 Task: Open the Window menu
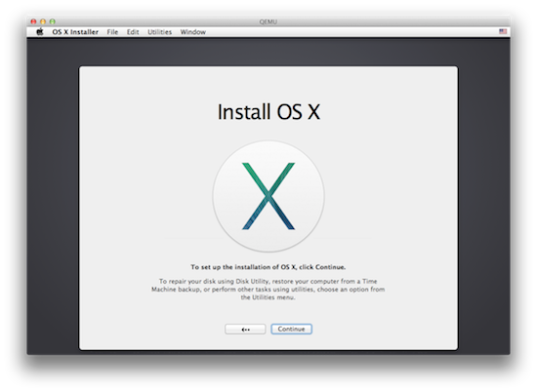(192, 32)
